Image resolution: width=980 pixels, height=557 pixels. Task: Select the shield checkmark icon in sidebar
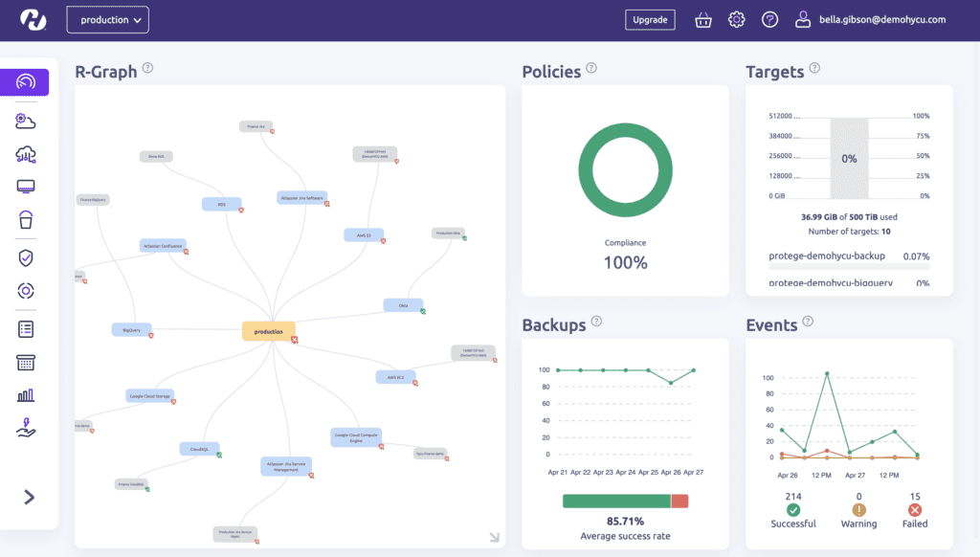click(x=26, y=257)
